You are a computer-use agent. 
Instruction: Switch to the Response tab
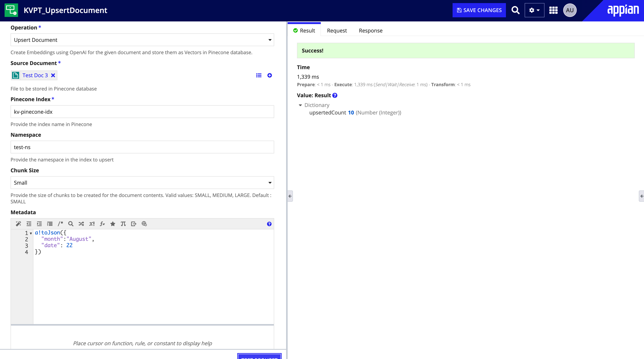pyautogui.click(x=370, y=31)
